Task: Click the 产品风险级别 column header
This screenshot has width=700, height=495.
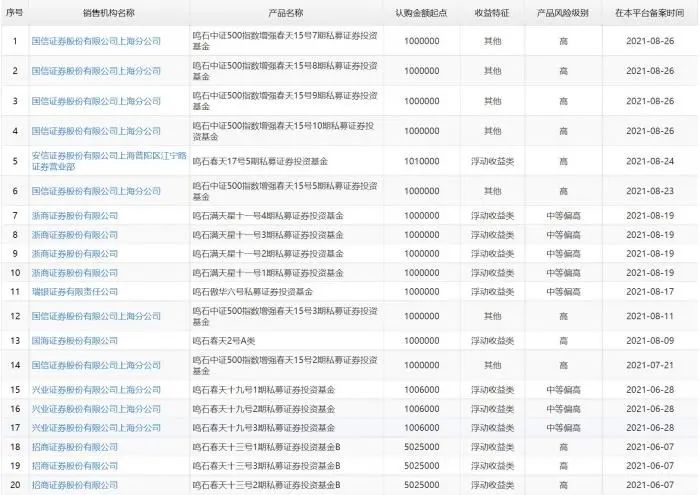Action: click(563, 12)
